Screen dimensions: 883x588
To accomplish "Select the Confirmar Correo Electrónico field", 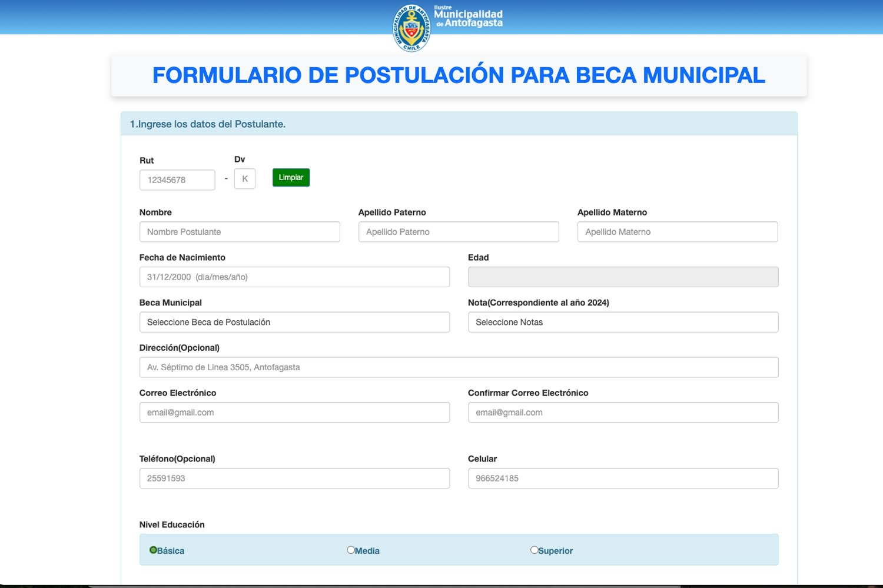I will point(623,413).
